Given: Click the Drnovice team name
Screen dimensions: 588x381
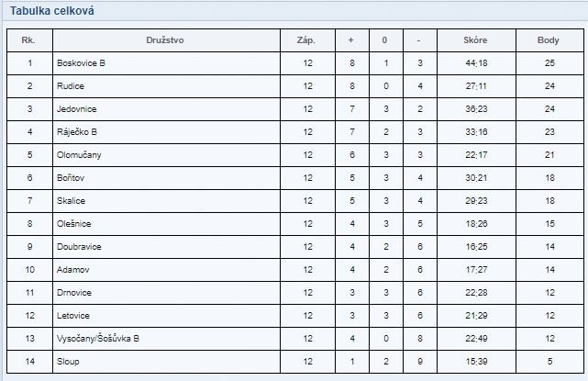Looking at the screenshot, I should pos(74,293).
